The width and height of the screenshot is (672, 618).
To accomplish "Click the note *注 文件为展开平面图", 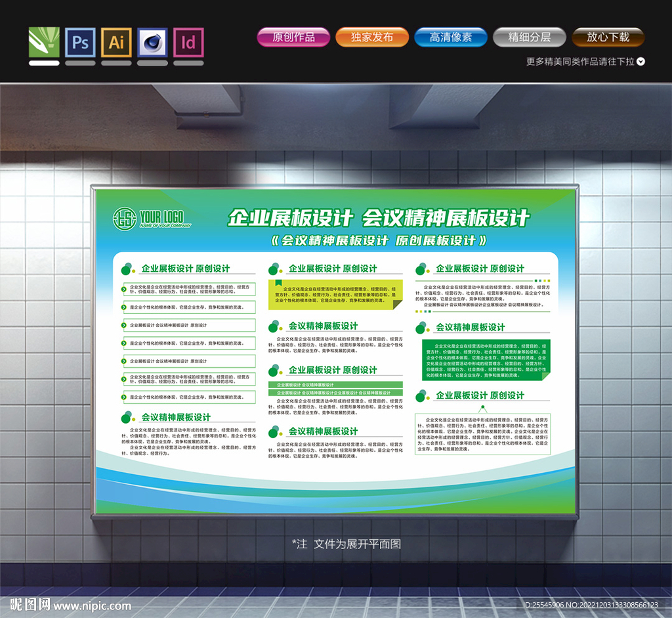I will point(346,544).
